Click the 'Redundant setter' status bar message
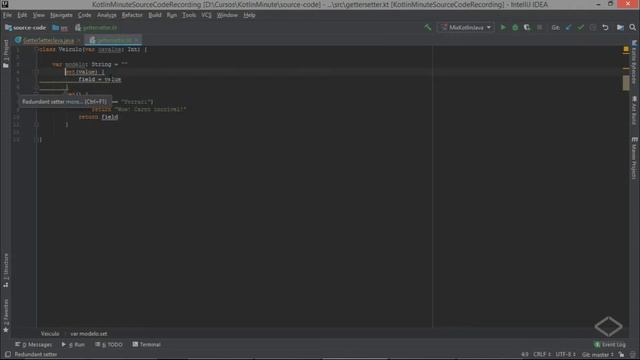 [x=36, y=354]
